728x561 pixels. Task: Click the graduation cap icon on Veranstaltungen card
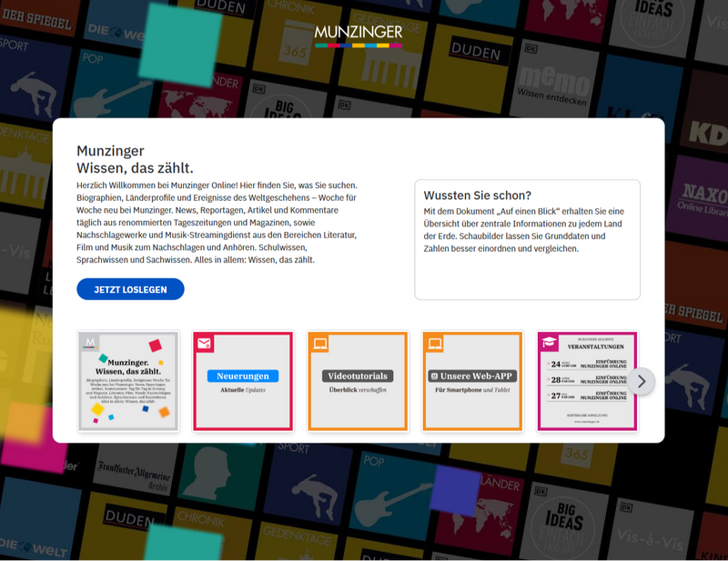click(549, 343)
